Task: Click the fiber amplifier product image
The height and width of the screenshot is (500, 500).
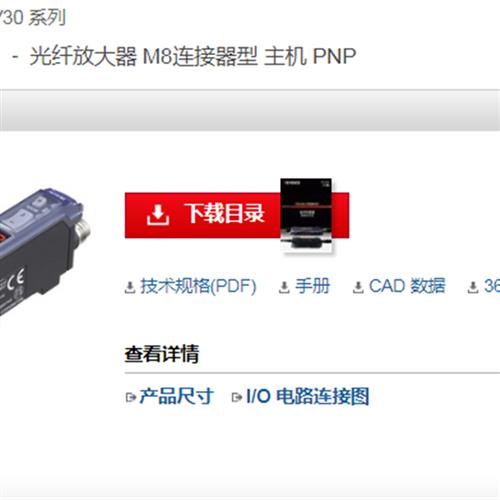Action: click(43, 252)
